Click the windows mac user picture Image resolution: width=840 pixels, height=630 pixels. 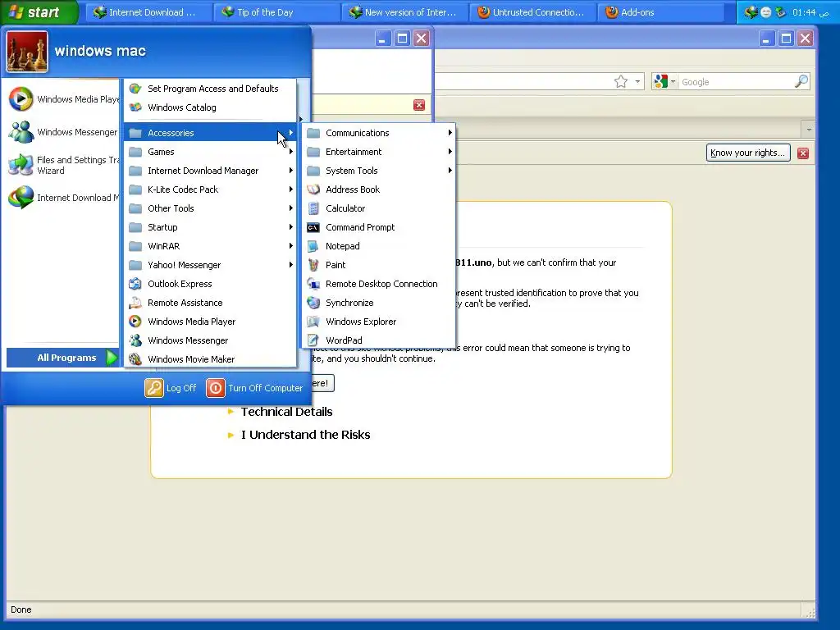coord(27,52)
